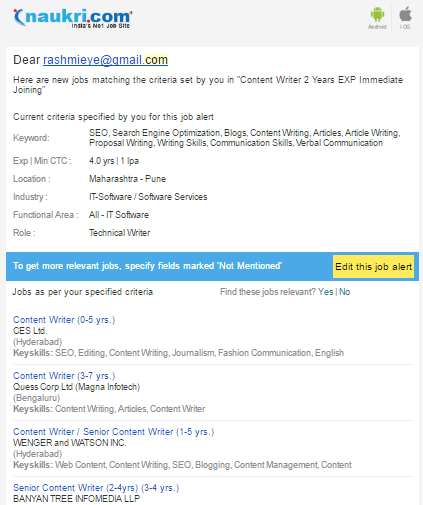Mark jobs as not relevant with No
Image resolution: width=423 pixels, height=505 pixels.
point(345,292)
